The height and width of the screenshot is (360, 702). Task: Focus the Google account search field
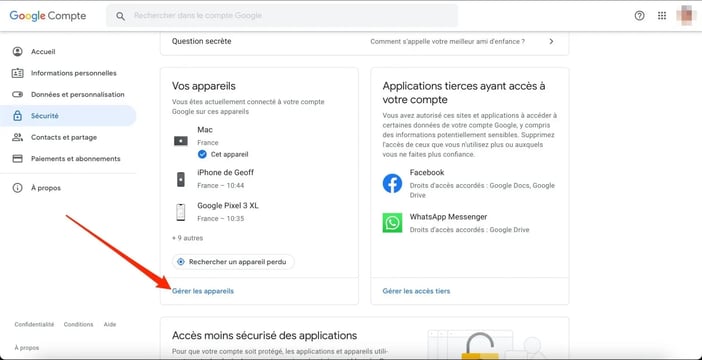pos(282,16)
